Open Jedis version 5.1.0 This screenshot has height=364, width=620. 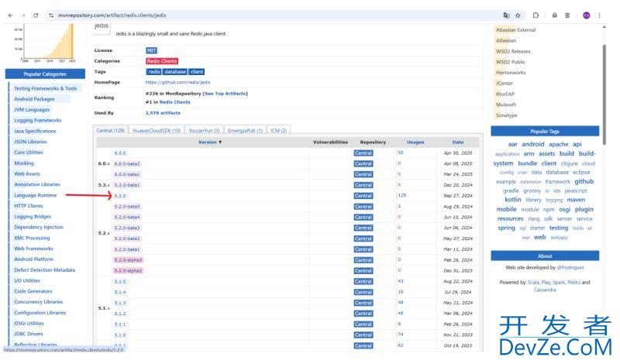coord(120,335)
